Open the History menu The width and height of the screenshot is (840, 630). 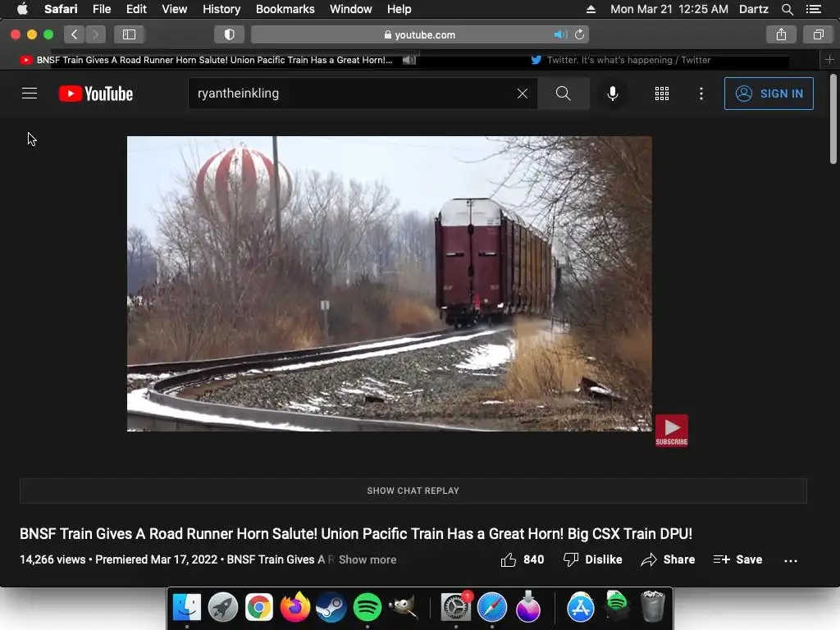[x=221, y=9]
